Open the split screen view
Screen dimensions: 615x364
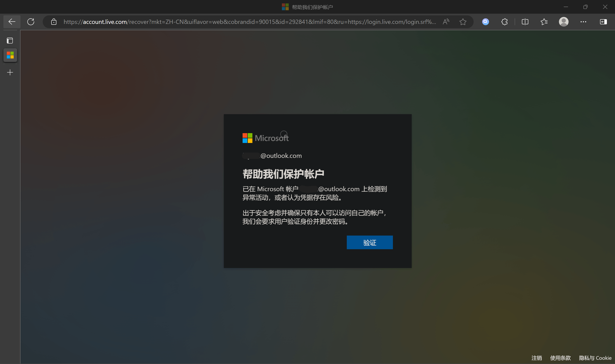pos(525,22)
